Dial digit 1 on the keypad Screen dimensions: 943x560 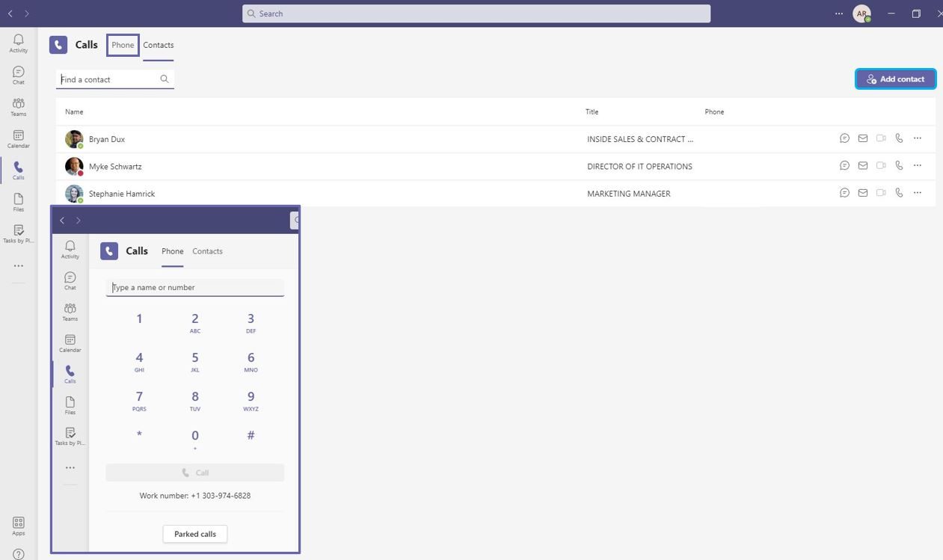tap(139, 319)
